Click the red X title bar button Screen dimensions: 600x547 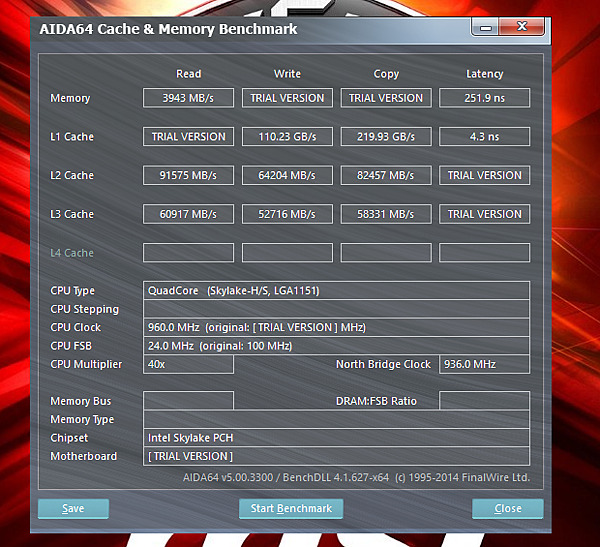pyautogui.click(x=522, y=27)
